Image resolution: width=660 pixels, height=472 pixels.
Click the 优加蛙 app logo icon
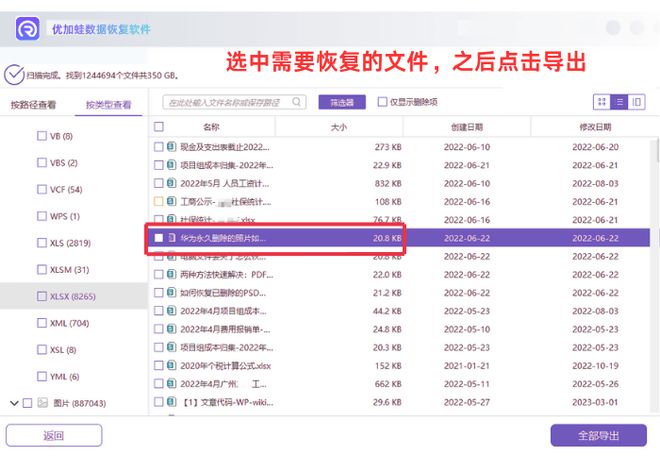pos(28,29)
